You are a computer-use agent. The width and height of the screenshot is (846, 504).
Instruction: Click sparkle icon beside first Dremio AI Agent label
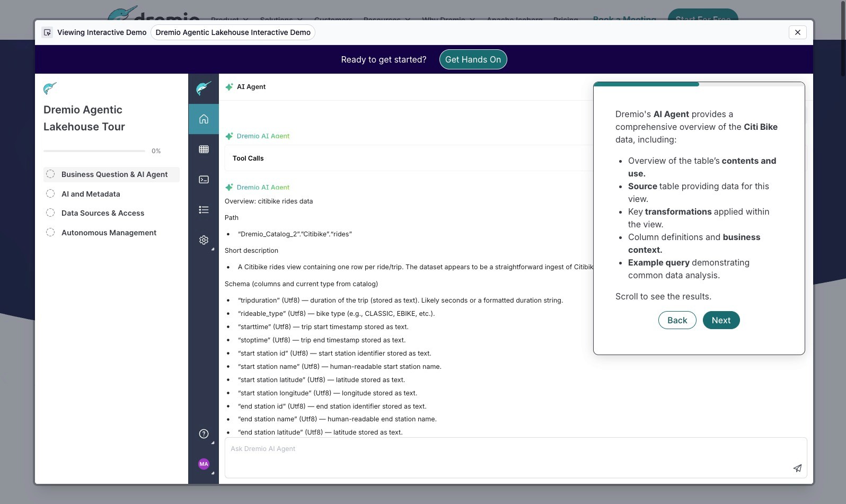229,136
